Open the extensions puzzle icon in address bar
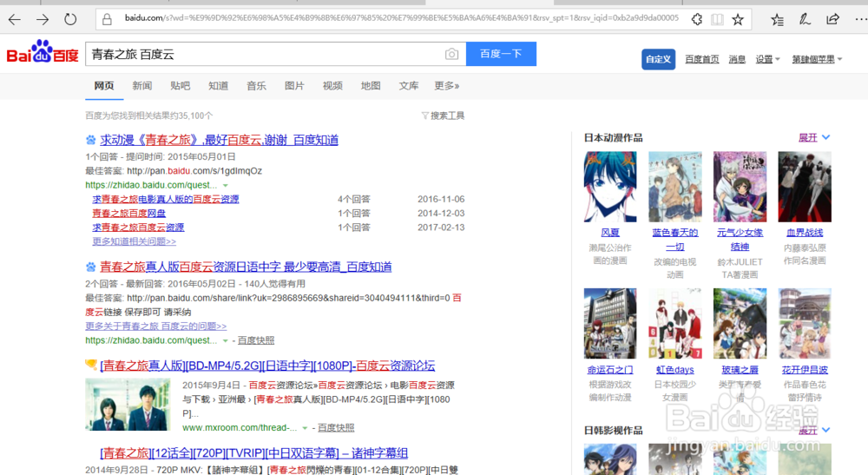Viewport: 868px width, 475px height. tap(697, 19)
